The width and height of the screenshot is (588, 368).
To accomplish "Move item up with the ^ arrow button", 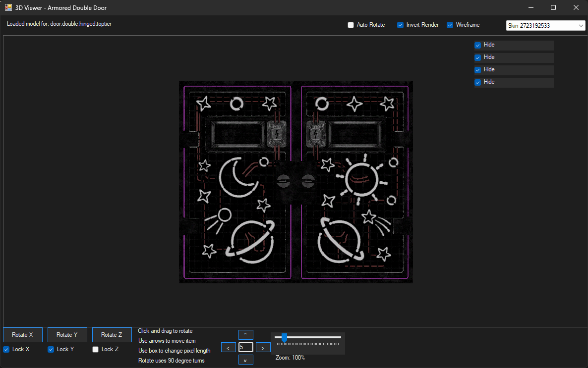I will 245,334.
